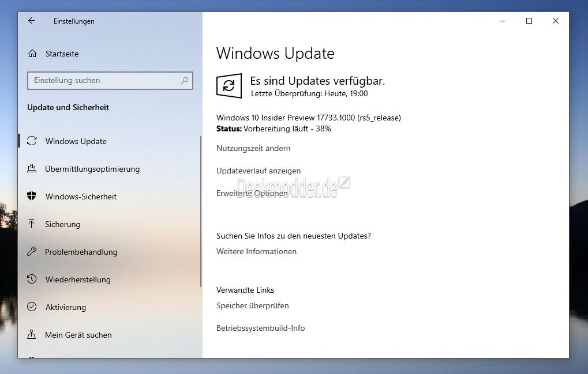Viewport: 588px width, 374px height.
Task: Go back with the arrow icon
Action: click(32, 21)
